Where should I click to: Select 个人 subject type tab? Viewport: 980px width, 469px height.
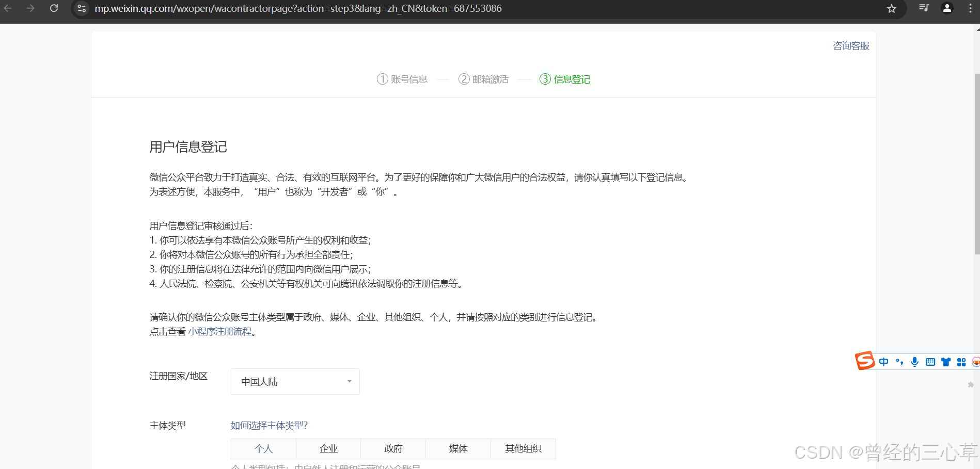[263, 448]
